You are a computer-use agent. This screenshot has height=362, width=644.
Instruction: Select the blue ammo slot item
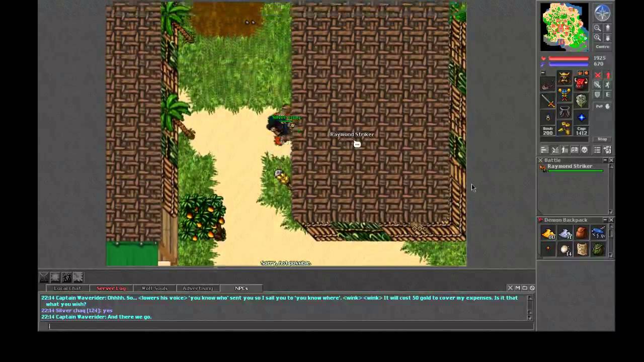(x=581, y=118)
